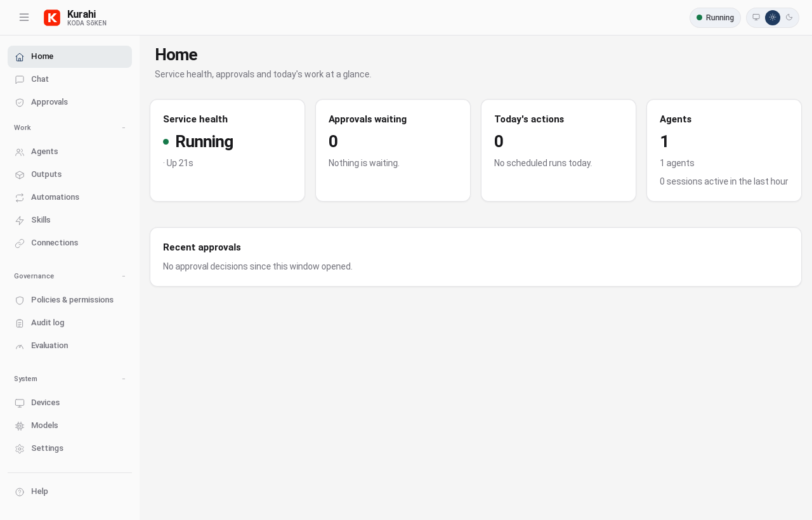
Task: Click the Approvals shield-check icon in the sidebar
Action: [20, 102]
